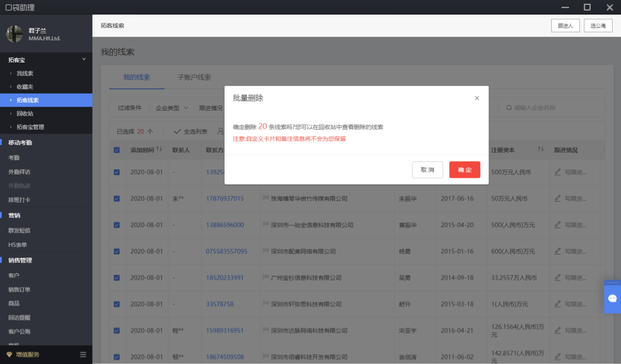Viewport: 621px width, 364px height.
Task: Uncheck row for 深圳市一站全信息科技有限公司
Action: [117, 225]
